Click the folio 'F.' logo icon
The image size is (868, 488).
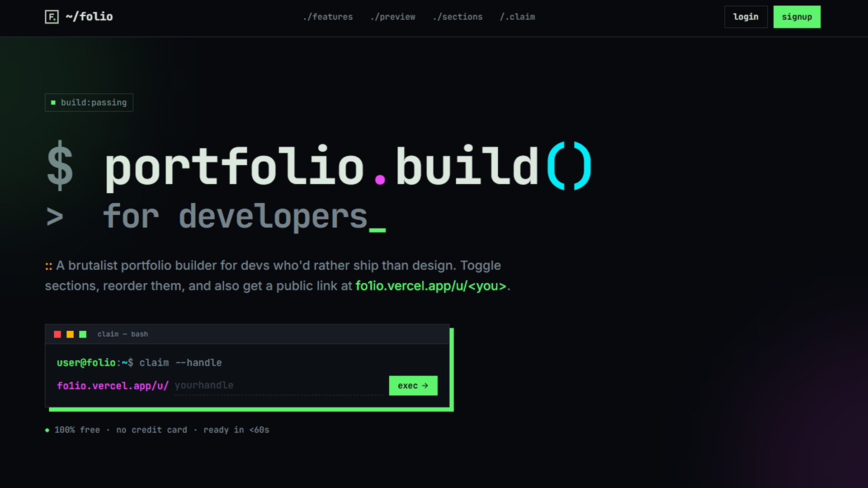[52, 17]
